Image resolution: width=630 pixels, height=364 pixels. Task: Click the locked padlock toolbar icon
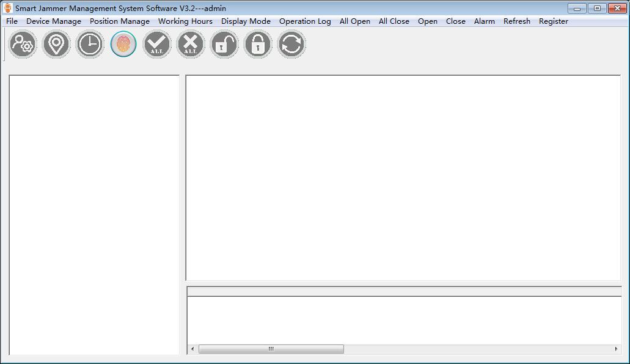tap(258, 45)
